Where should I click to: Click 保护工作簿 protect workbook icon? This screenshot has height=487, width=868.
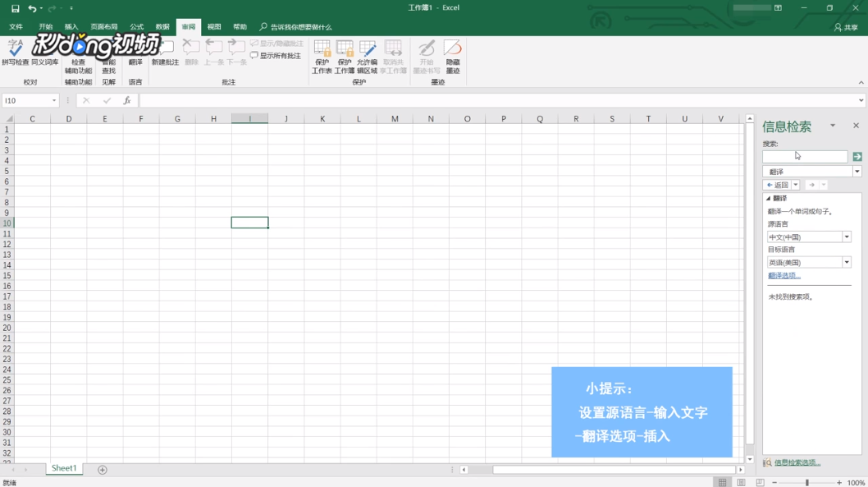[345, 57]
